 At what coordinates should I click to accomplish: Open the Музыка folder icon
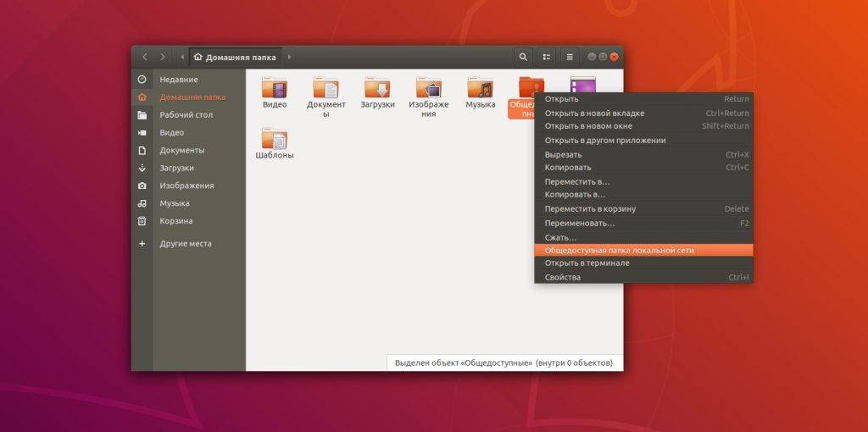pos(480,88)
